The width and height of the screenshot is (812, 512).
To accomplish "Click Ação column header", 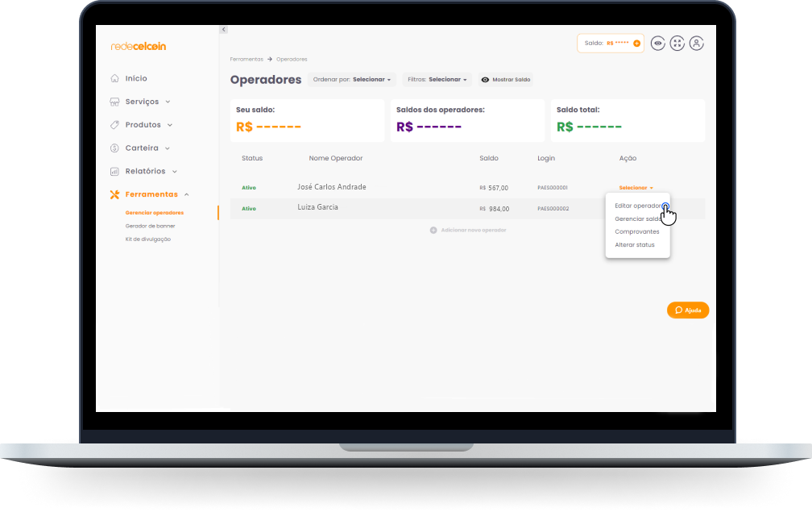I will point(628,158).
